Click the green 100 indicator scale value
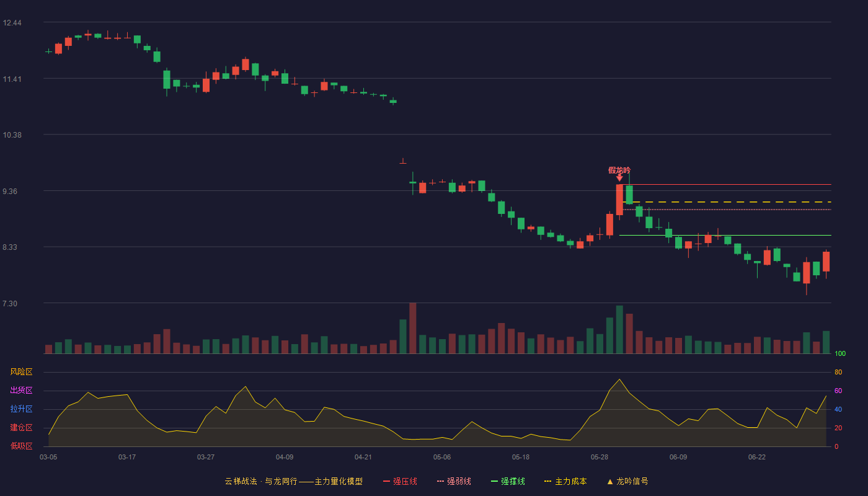Viewport: 868px width, 496px height. 840,354
